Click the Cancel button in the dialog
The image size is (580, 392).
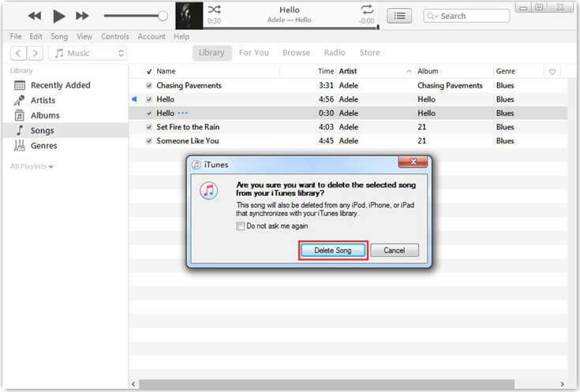click(395, 250)
